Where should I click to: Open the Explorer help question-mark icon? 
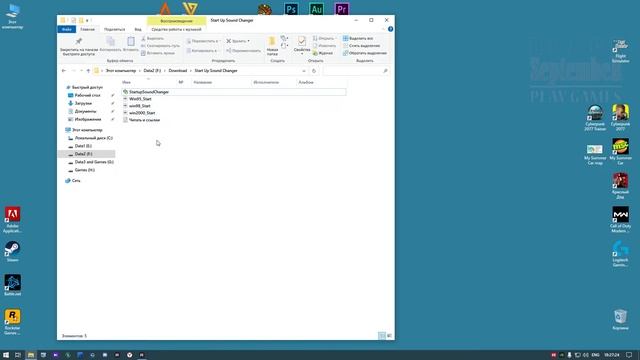391,29
